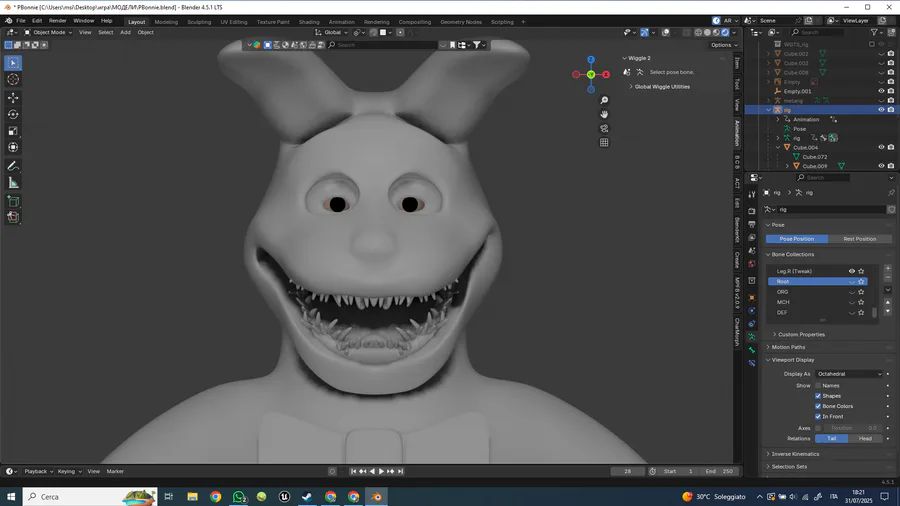Click the Windows search box Cerca
900x506 pixels.
tap(90, 496)
